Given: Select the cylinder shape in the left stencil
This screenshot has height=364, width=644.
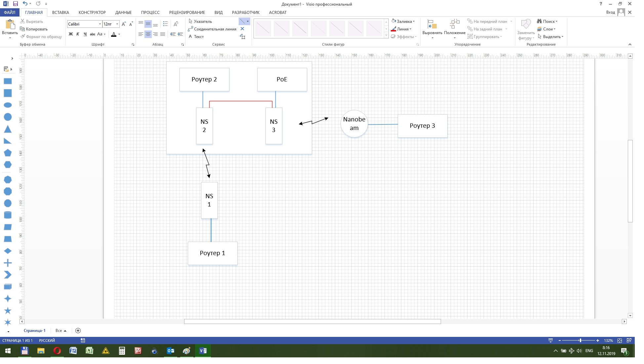Looking at the screenshot, I should pyautogui.click(x=8, y=215).
